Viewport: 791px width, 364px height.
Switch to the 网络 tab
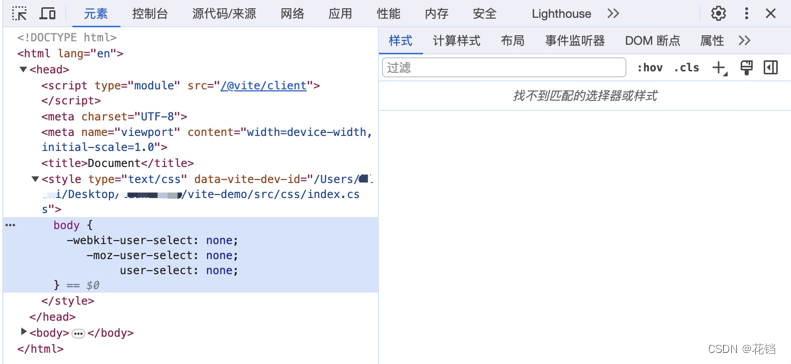click(293, 14)
